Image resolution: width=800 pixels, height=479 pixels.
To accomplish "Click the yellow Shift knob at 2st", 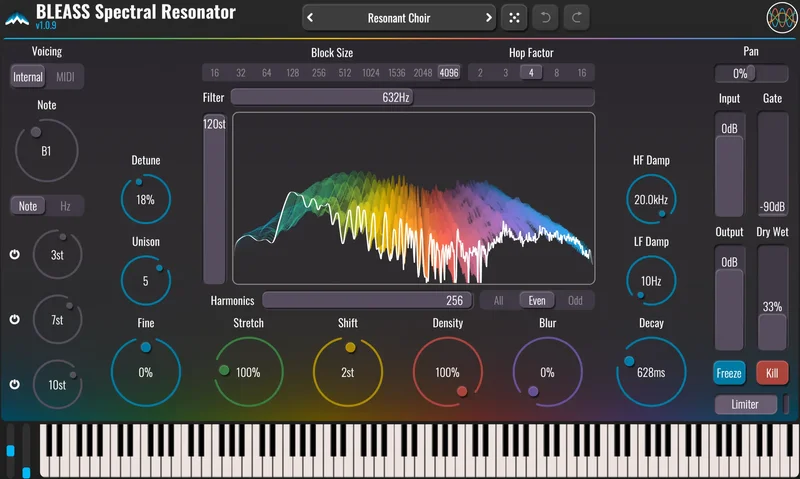I will 347,372.
